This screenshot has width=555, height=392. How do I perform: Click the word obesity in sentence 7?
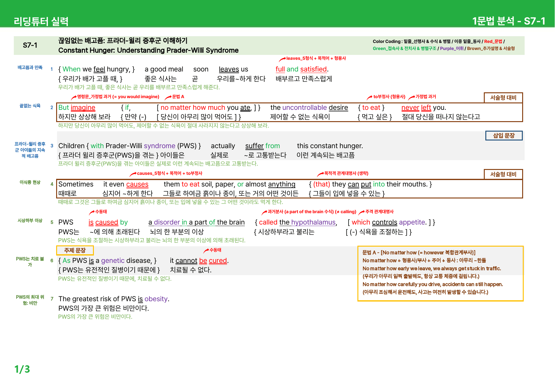tap(156, 299)
